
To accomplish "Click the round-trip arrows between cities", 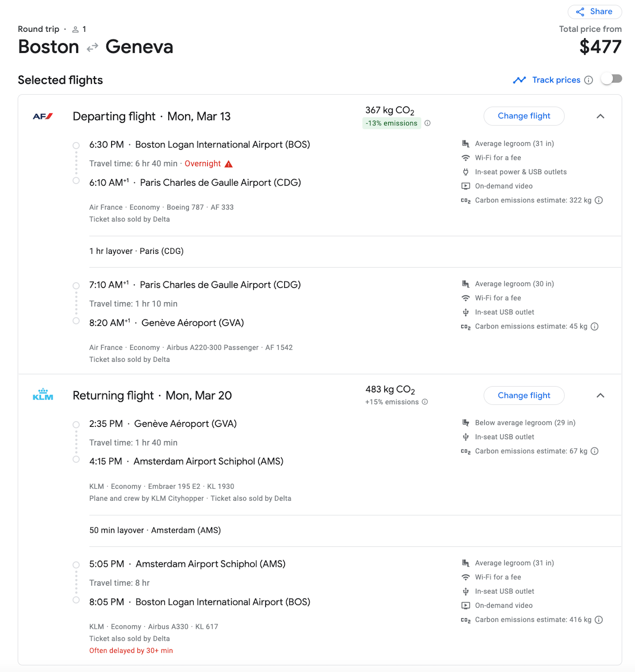I will (x=92, y=48).
